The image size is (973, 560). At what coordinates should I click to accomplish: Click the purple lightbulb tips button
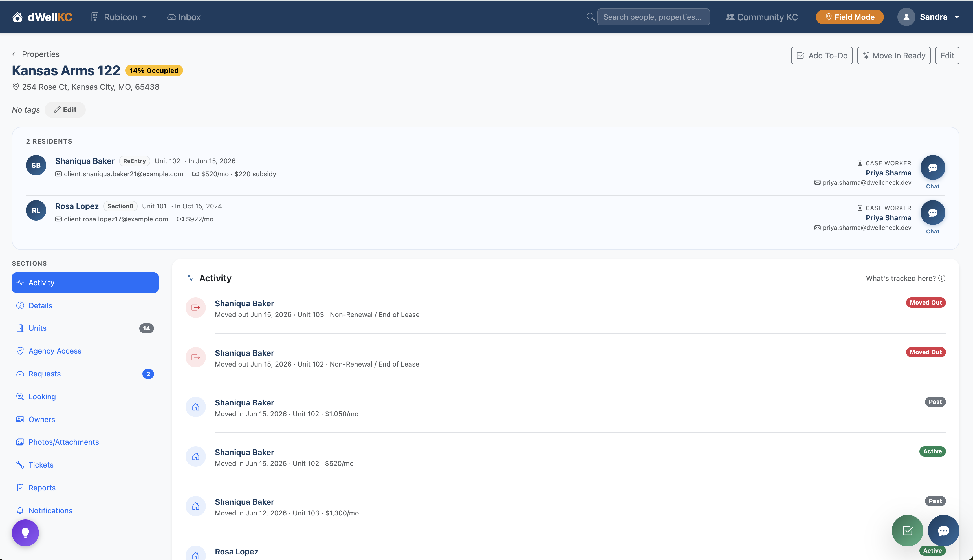pos(25,533)
